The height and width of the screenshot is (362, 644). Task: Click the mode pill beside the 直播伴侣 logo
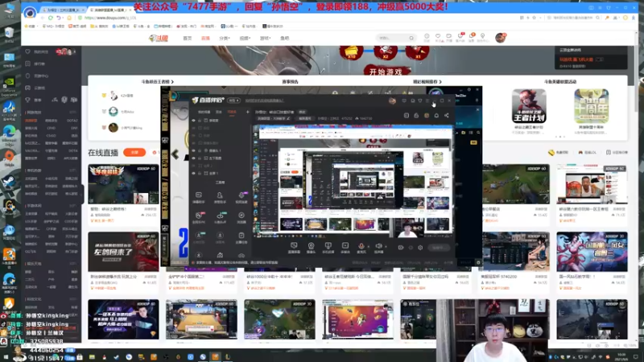pos(234,100)
